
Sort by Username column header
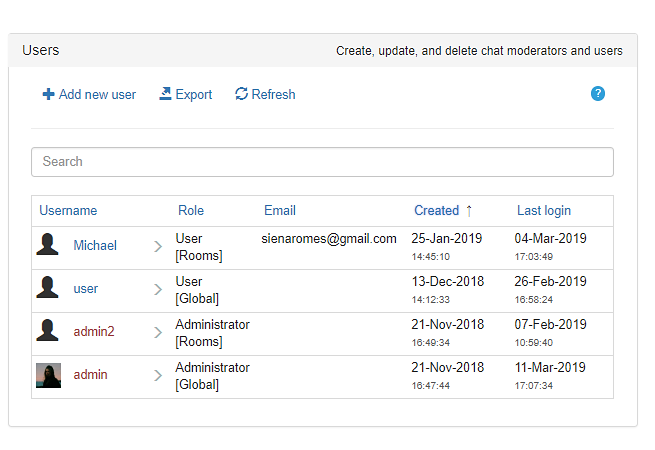(68, 211)
